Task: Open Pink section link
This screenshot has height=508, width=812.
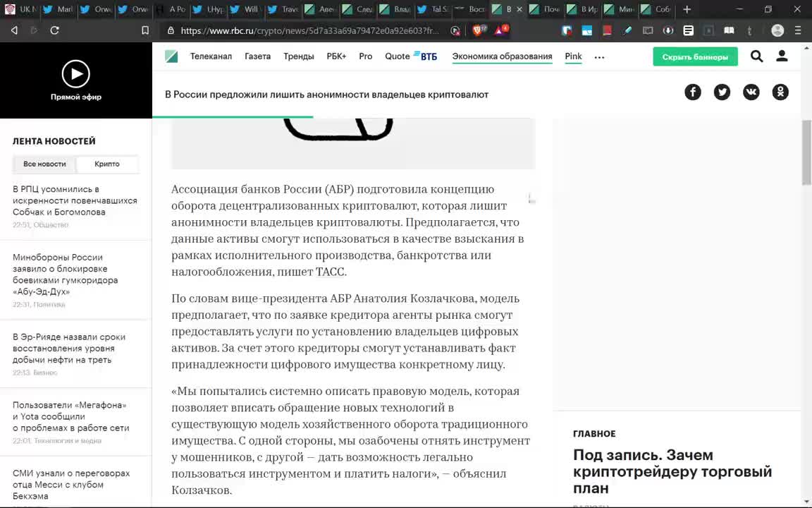Action: pos(573,56)
